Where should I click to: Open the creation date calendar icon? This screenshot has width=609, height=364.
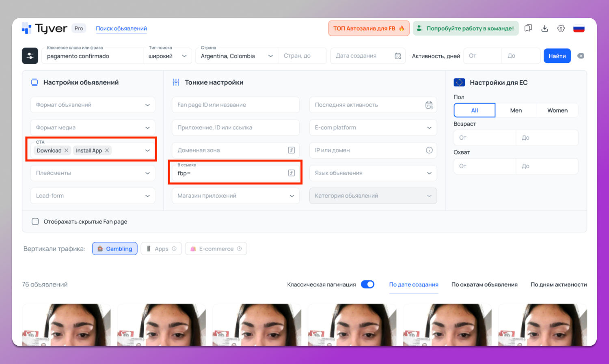pyautogui.click(x=398, y=56)
